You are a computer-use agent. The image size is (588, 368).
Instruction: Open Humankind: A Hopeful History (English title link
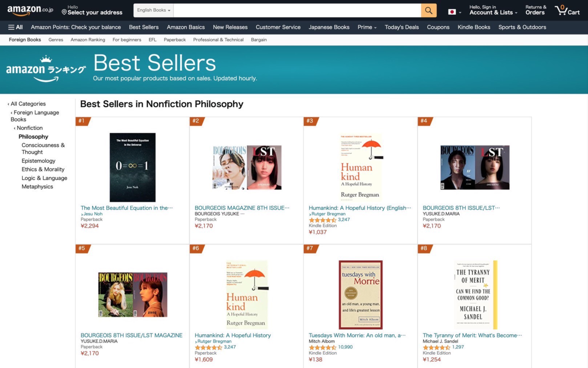tap(360, 208)
